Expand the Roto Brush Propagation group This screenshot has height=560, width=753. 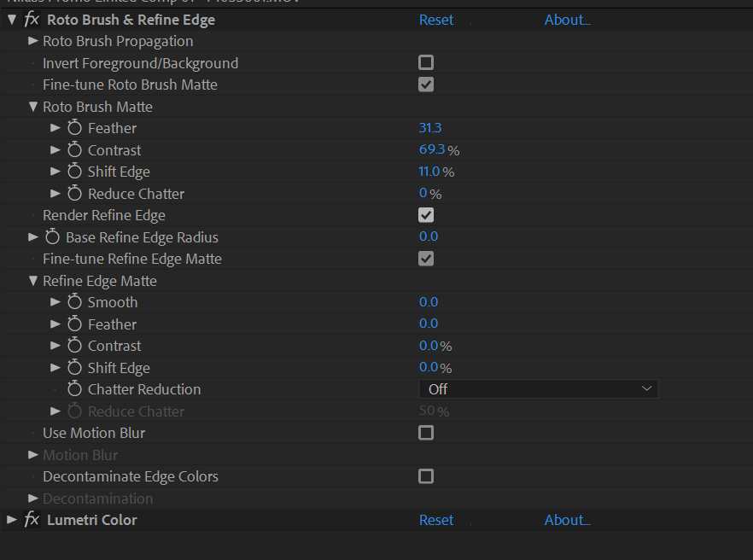click(x=33, y=41)
